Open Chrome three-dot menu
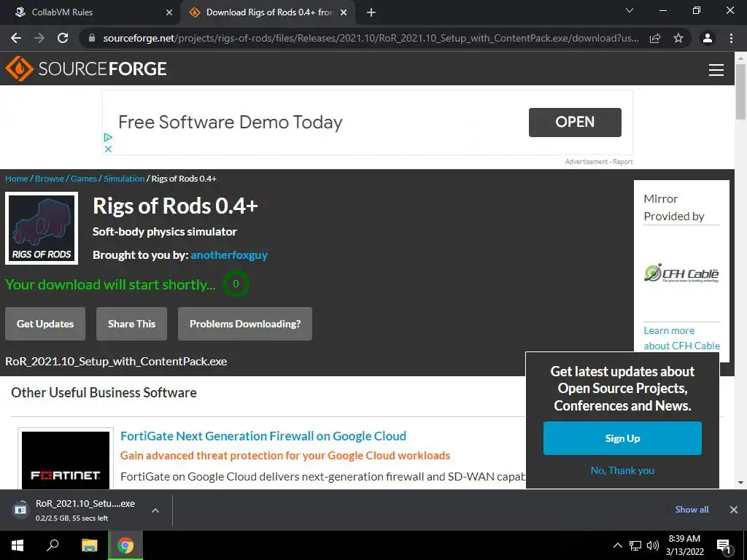Image resolution: width=747 pixels, height=560 pixels. point(731,38)
